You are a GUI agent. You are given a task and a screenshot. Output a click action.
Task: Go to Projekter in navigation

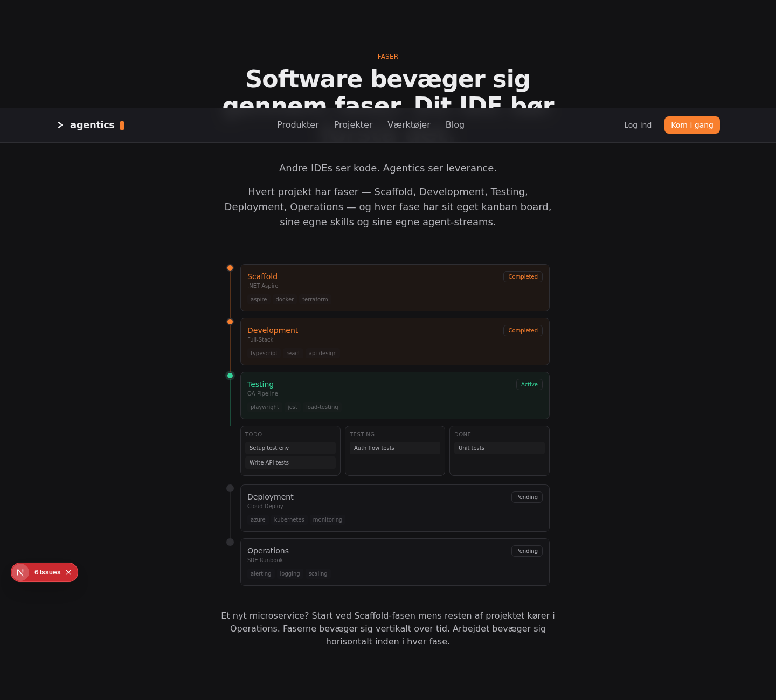[x=353, y=125]
